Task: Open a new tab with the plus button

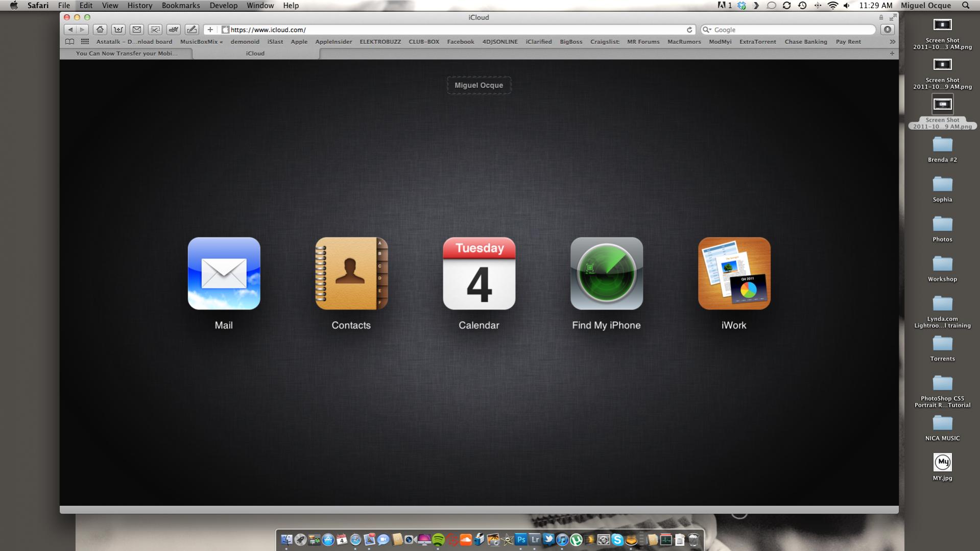Action: tap(892, 53)
